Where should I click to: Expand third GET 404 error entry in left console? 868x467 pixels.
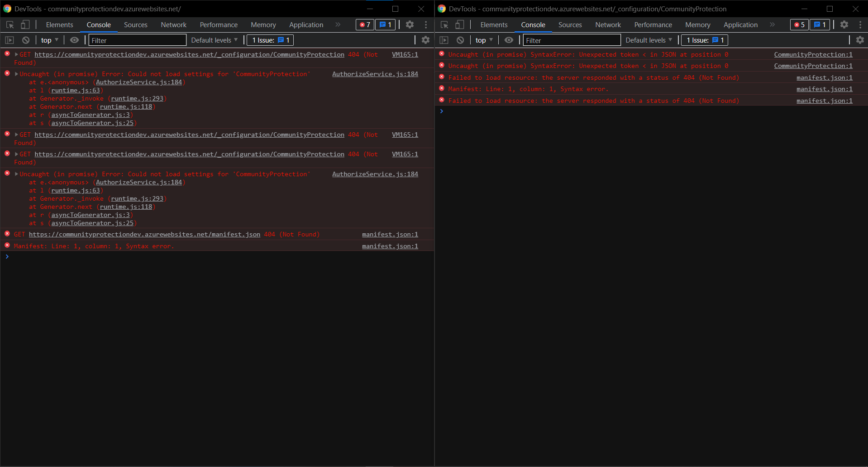tap(17, 154)
